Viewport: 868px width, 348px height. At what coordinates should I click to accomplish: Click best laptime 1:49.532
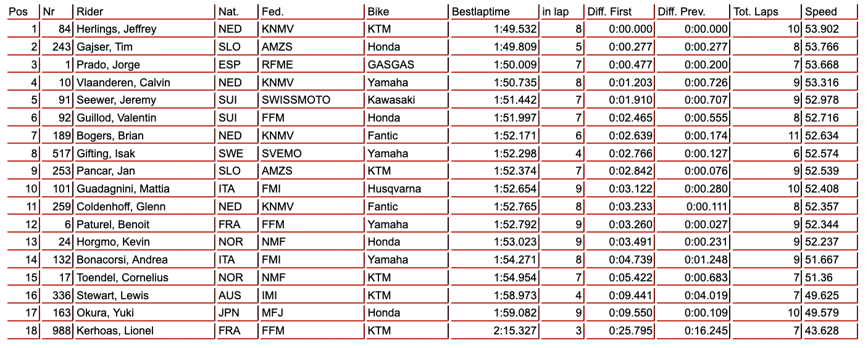pyautogui.click(x=515, y=30)
